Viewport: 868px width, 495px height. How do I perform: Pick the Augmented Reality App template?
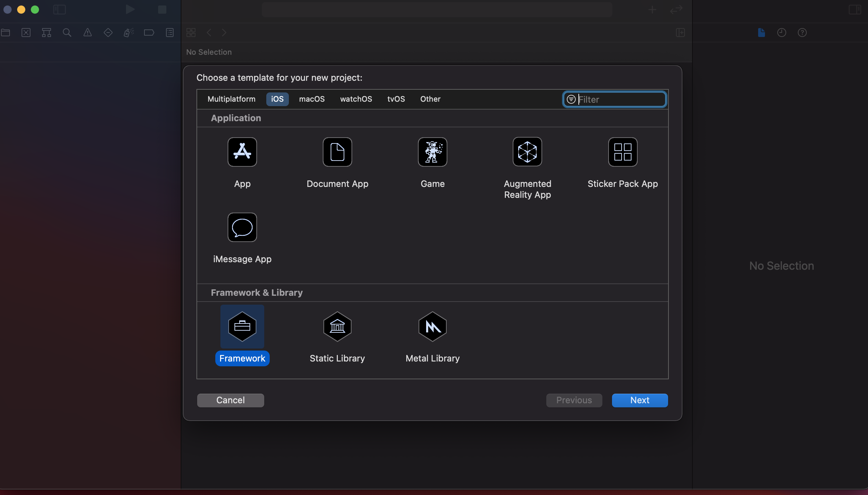tap(527, 152)
